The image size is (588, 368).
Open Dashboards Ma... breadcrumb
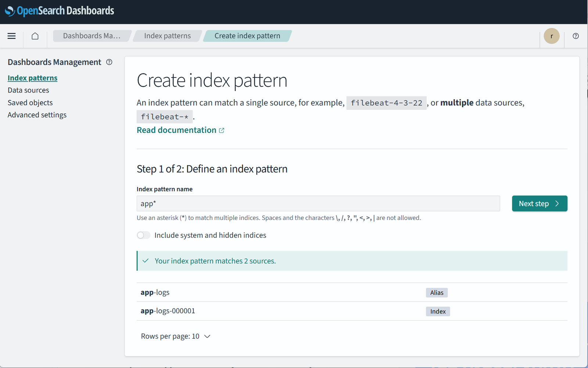[92, 36]
